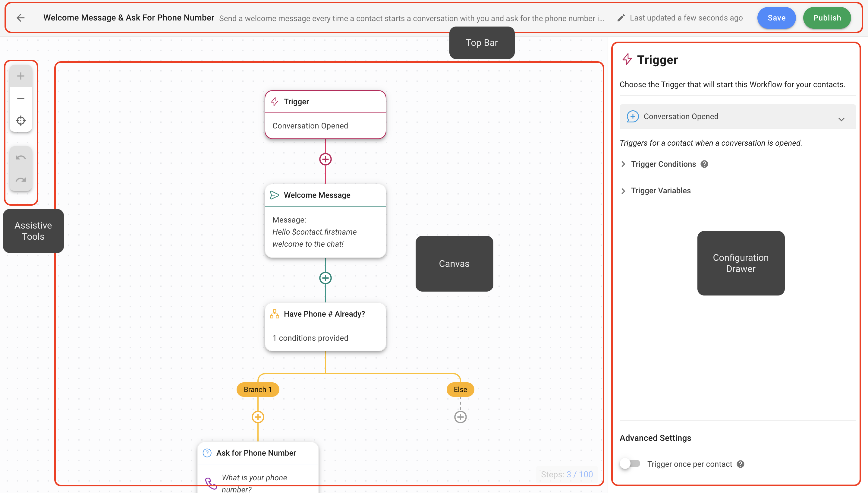Redo the undone change

point(20,179)
